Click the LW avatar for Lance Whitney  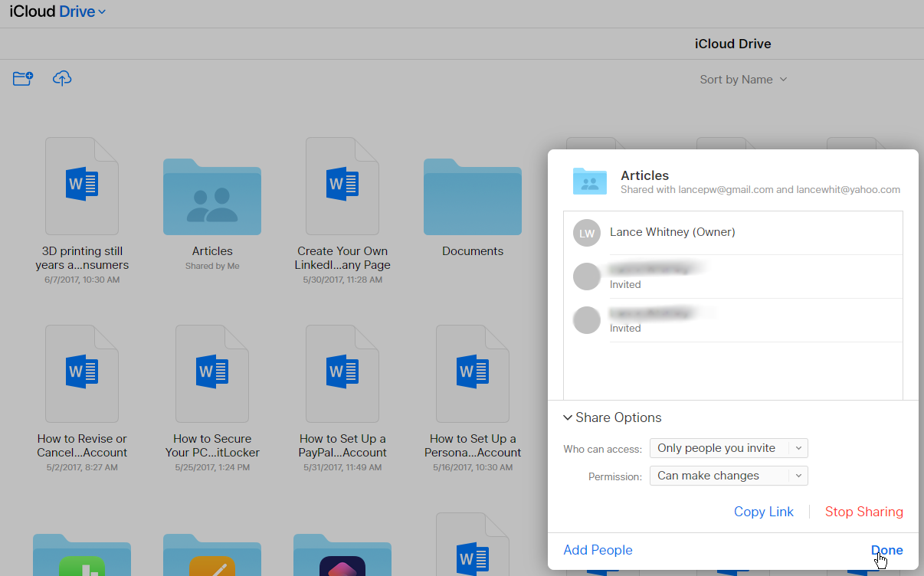click(587, 233)
